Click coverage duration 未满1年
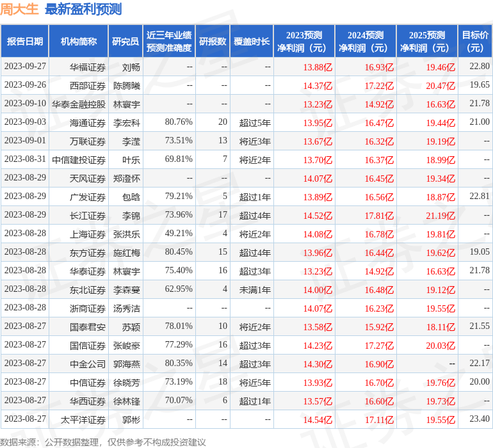493x448 pixels. point(255,290)
